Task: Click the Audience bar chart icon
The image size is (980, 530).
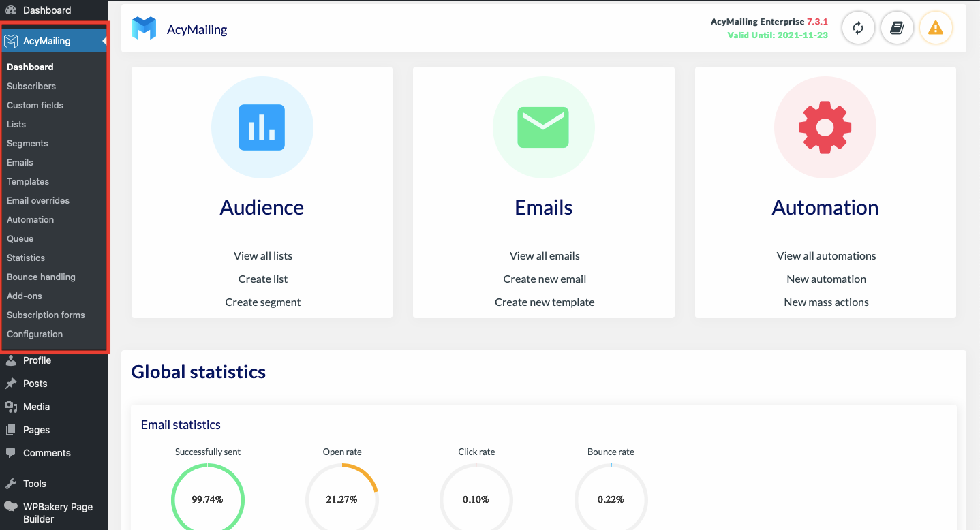Action: click(x=262, y=127)
